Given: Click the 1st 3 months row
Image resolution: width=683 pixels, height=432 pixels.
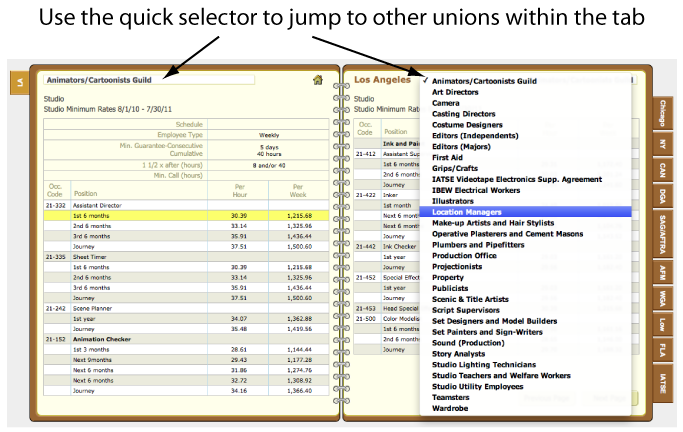Looking at the screenshot, I should (186, 349).
